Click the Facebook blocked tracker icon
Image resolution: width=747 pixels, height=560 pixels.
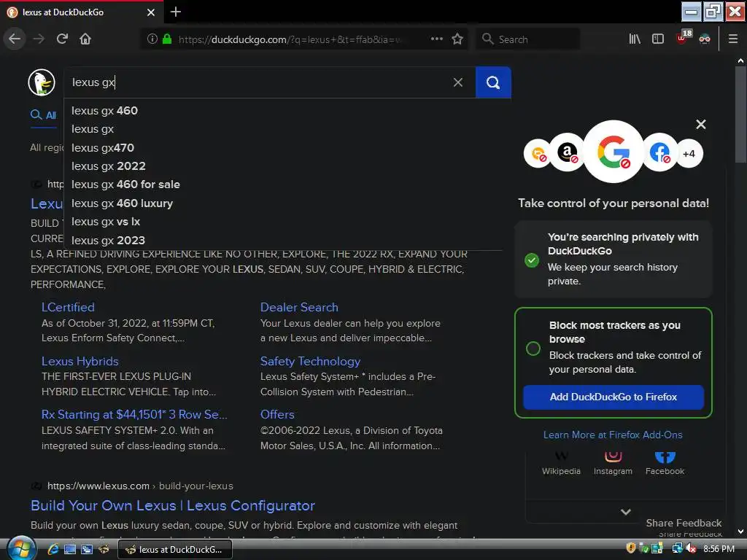click(x=659, y=153)
